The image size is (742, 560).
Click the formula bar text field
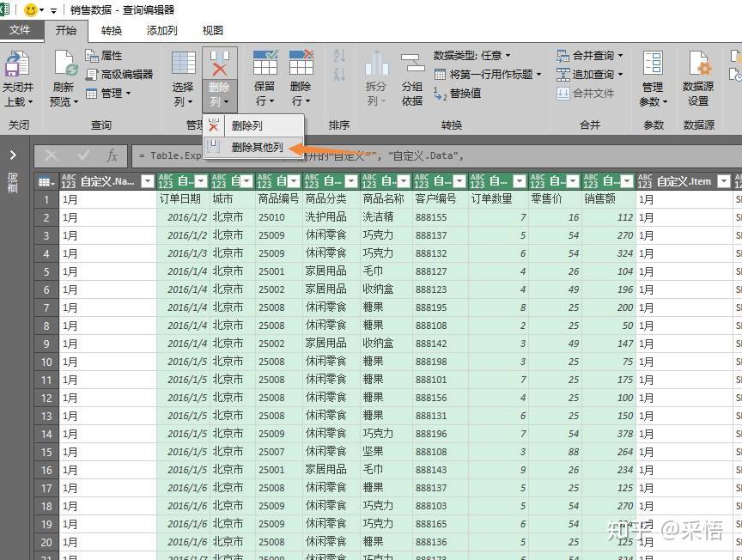pos(435,155)
